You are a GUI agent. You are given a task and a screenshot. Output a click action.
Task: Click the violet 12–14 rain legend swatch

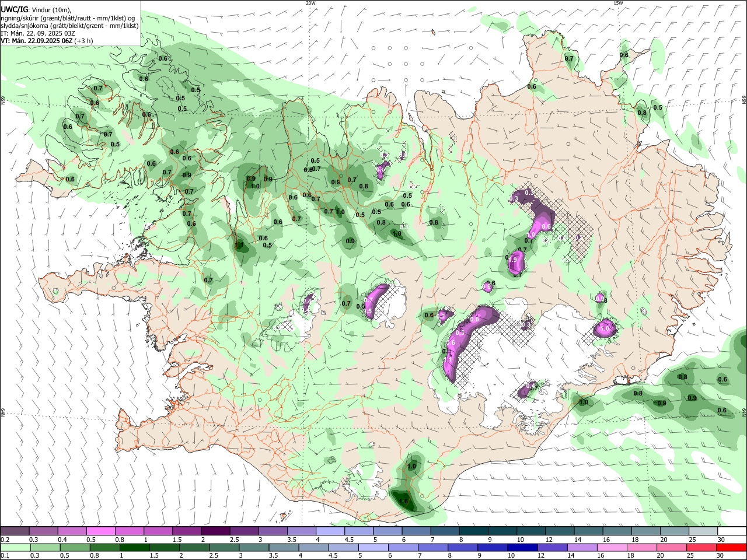552,547
